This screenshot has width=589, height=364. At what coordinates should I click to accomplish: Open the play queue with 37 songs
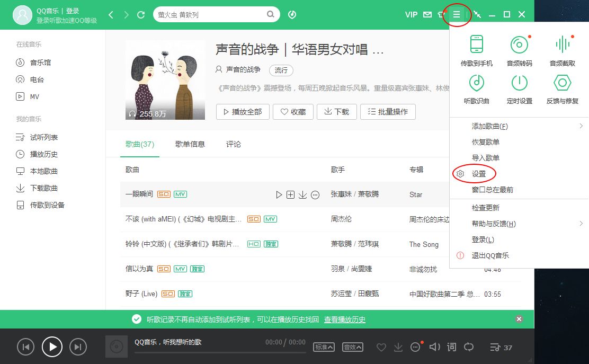point(501,348)
